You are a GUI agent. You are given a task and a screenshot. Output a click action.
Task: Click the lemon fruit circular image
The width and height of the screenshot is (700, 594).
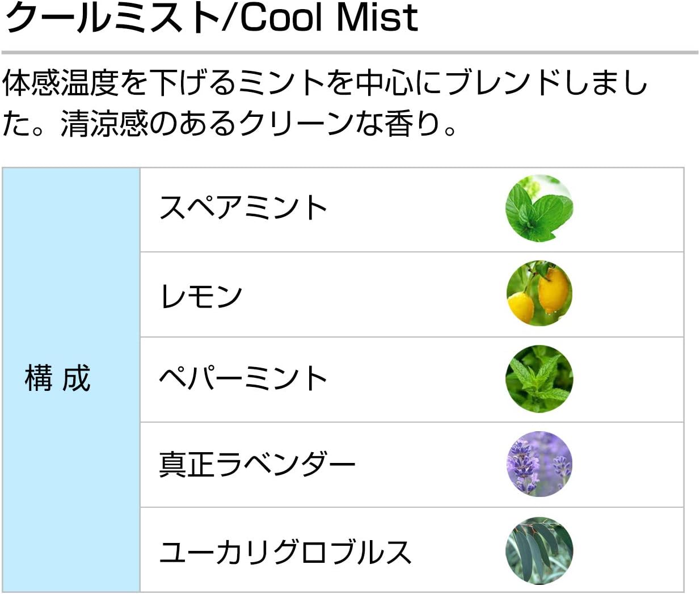(x=539, y=293)
